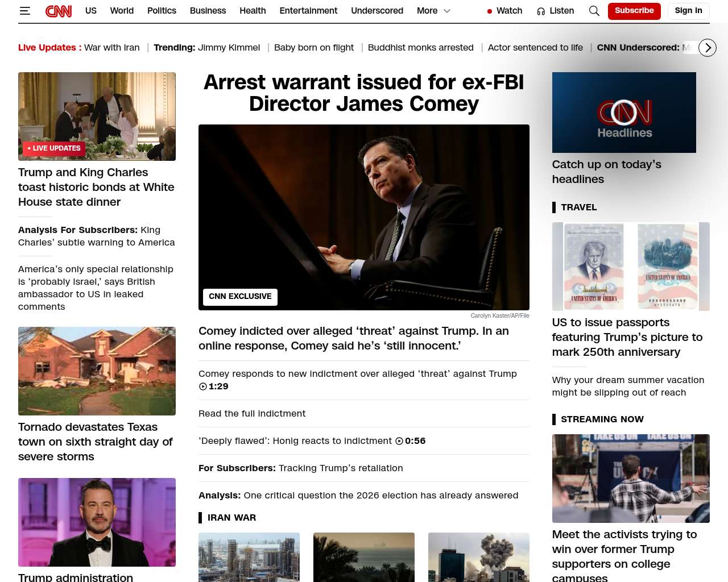Click the 0:56 video play icon
Screen dimensions: 728x582
point(399,441)
